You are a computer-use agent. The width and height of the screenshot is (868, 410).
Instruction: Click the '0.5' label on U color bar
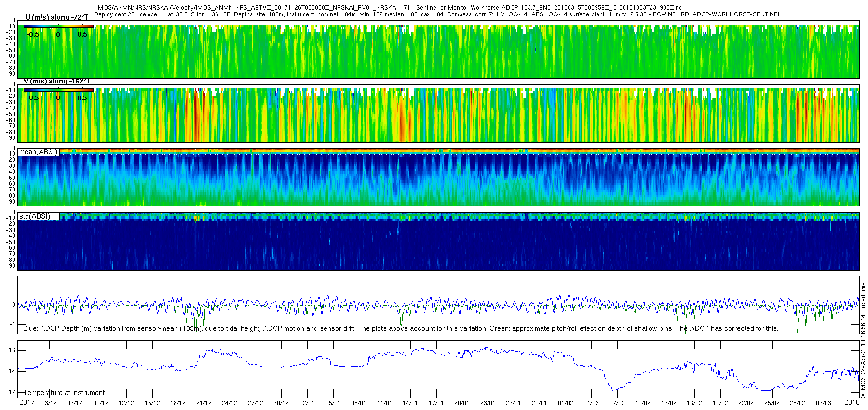(x=82, y=34)
